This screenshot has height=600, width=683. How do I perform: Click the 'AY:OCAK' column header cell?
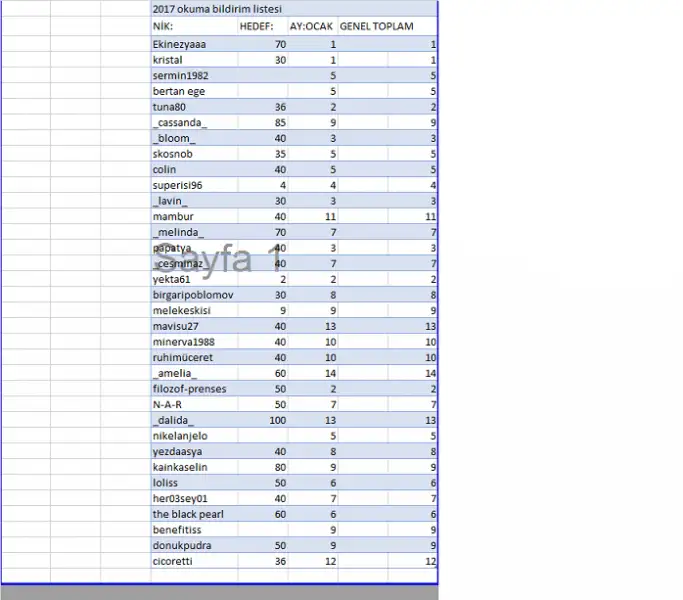pos(312,25)
